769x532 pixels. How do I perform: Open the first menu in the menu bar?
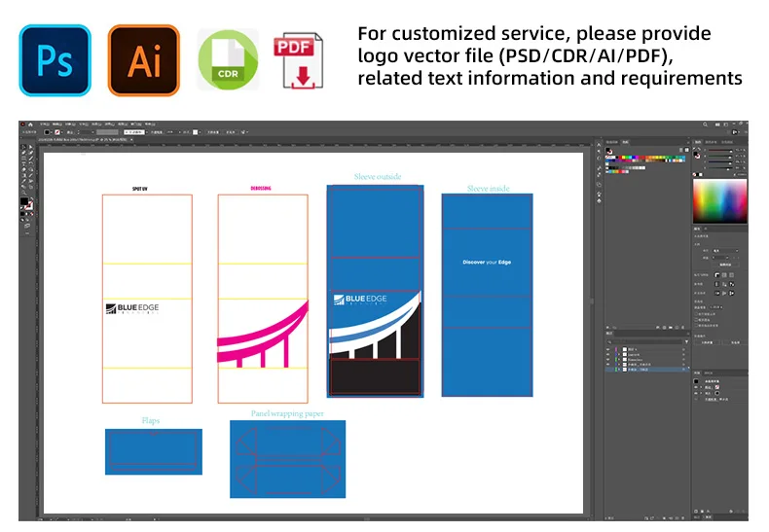45,124
